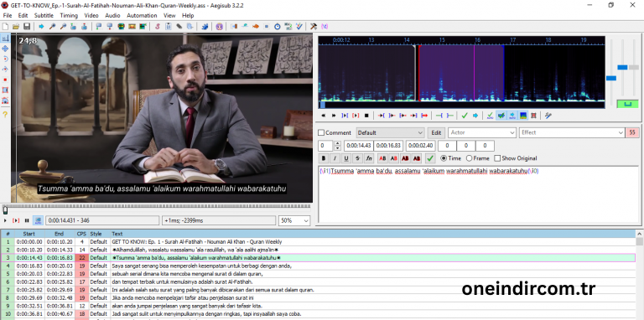Toggle video auto-scroll button
Screen dimensions: 644x320
pos(38,220)
